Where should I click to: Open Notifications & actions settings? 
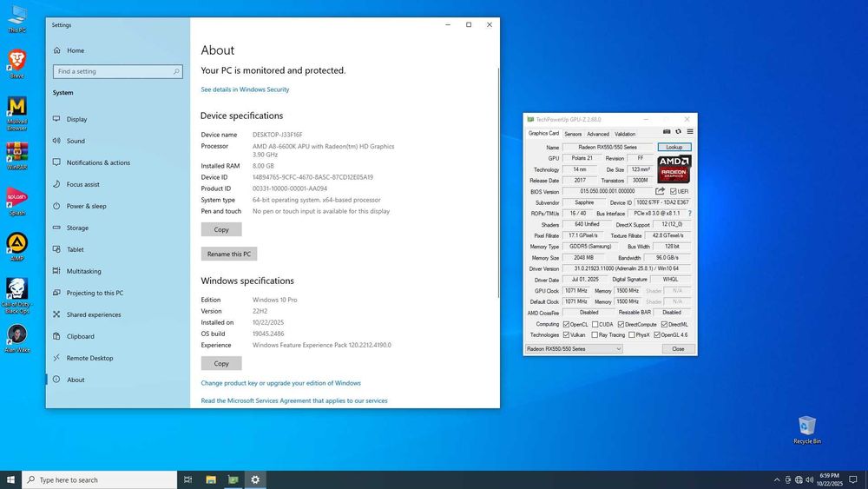coord(98,162)
